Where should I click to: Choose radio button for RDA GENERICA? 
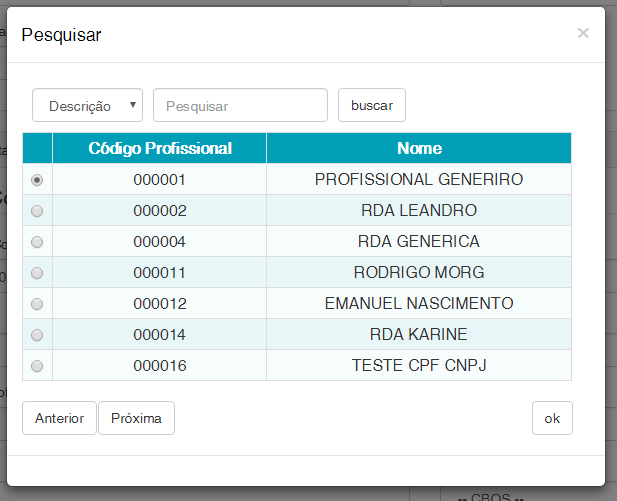[x=38, y=242]
